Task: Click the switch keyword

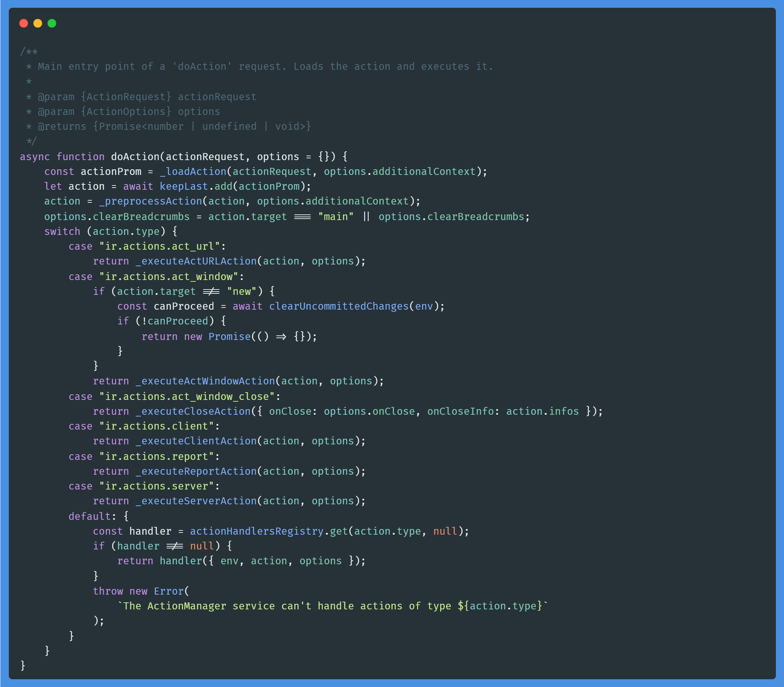Action: click(x=62, y=232)
